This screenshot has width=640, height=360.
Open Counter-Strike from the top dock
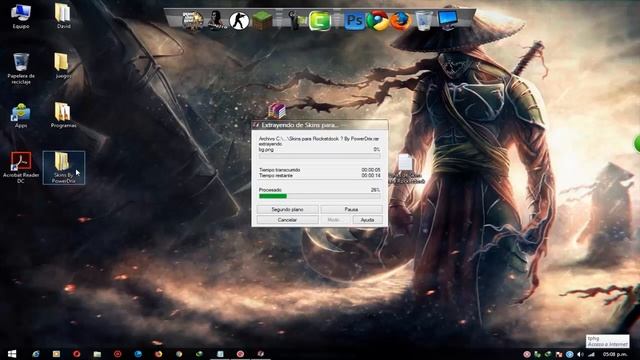239,21
